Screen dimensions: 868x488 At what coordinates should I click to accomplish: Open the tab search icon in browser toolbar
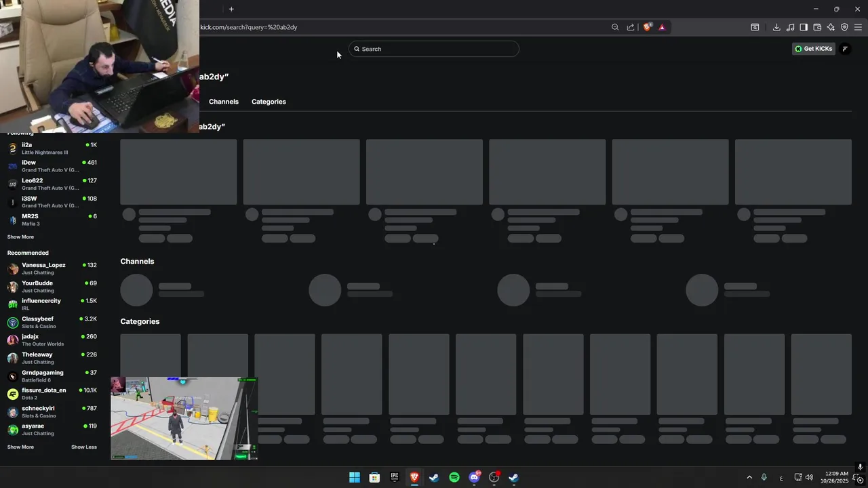pos(755,27)
